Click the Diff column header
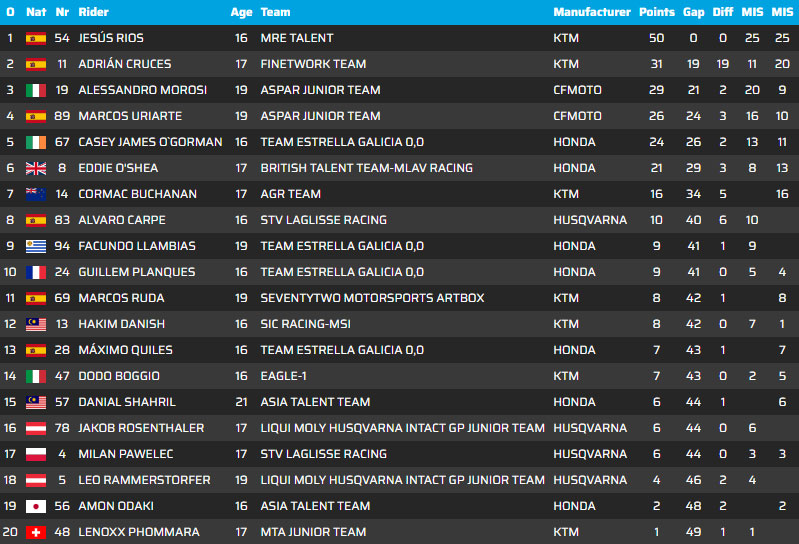Viewport: 799px width, 544px height. 723,12
